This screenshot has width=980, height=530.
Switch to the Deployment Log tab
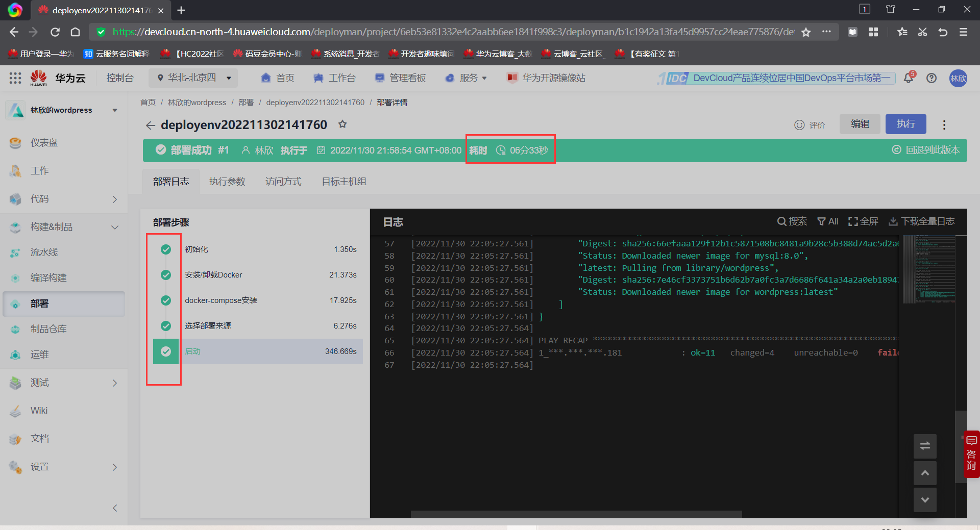pos(171,182)
